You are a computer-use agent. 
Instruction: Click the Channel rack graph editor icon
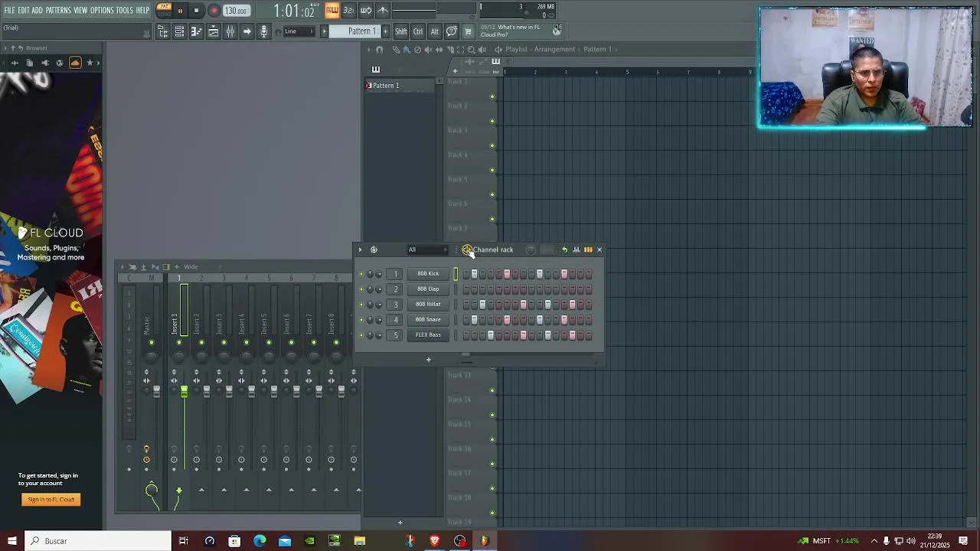tap(577, 249)
